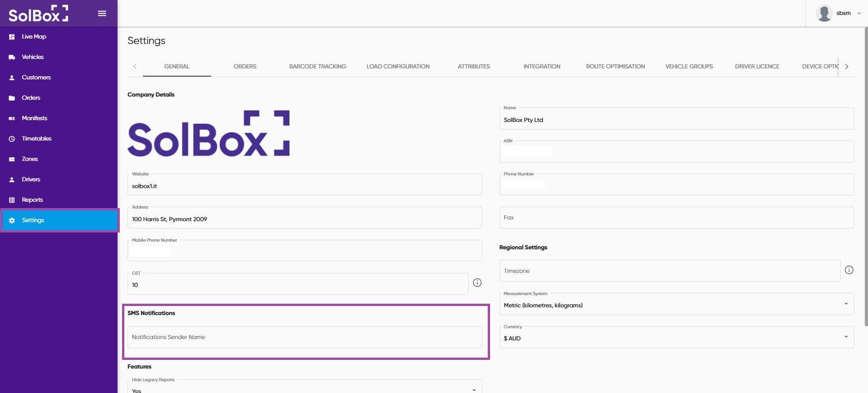Open Hide Legacy Reports dropdown
Viewport: 868px width, 393px height.
coord(304,387)
